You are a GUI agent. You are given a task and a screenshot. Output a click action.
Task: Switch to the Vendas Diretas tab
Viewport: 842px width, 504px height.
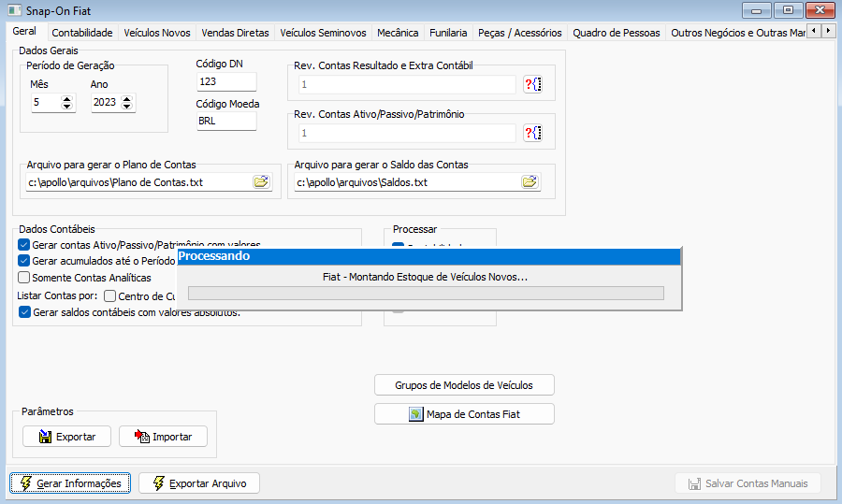(235, 33)
